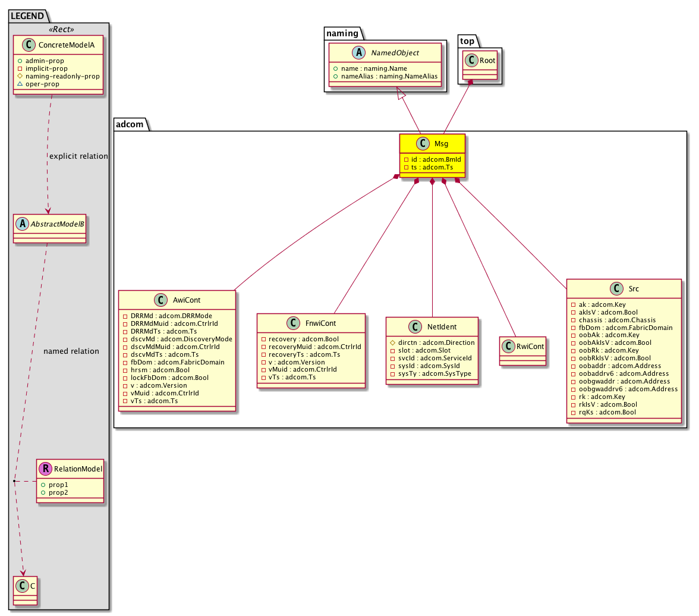
Task: Click the yellow highlighted Msg attributes area
Action: tap(432, 164)
